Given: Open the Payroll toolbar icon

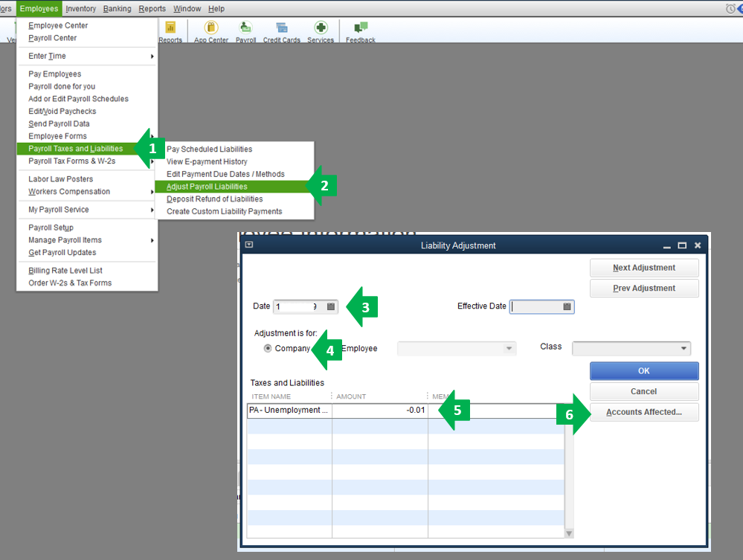Looking at the screenshot, I should coord(246,32).
